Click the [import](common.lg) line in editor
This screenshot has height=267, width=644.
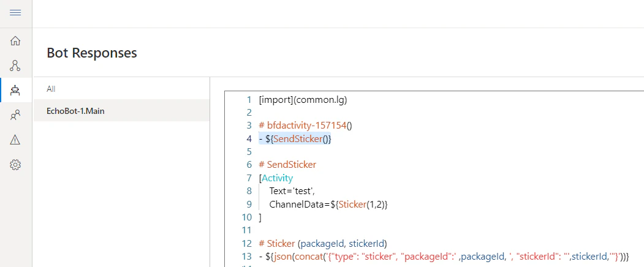(x=303, y=100)
